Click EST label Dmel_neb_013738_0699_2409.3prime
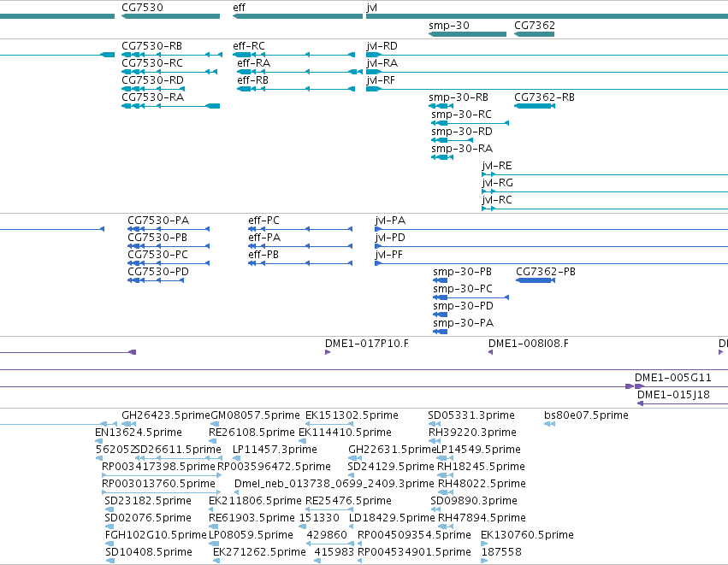728x565 pixels. [334, 484]
